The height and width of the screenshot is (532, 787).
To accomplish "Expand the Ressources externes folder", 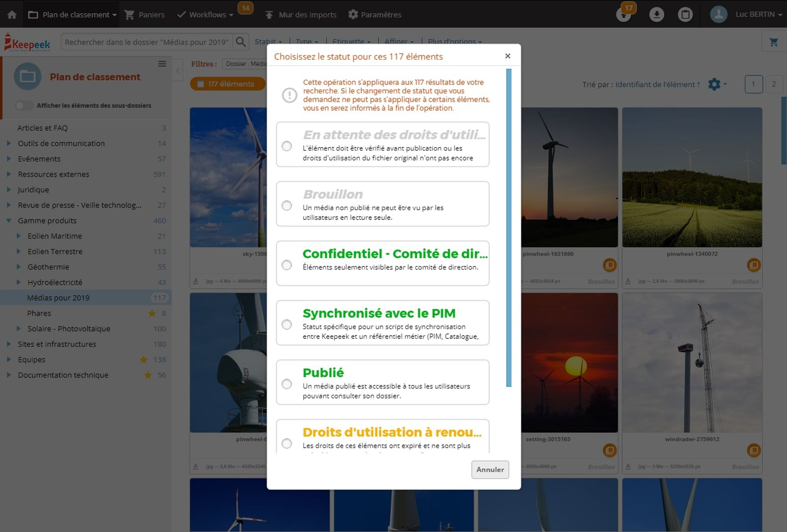I will tap(9, 174).
